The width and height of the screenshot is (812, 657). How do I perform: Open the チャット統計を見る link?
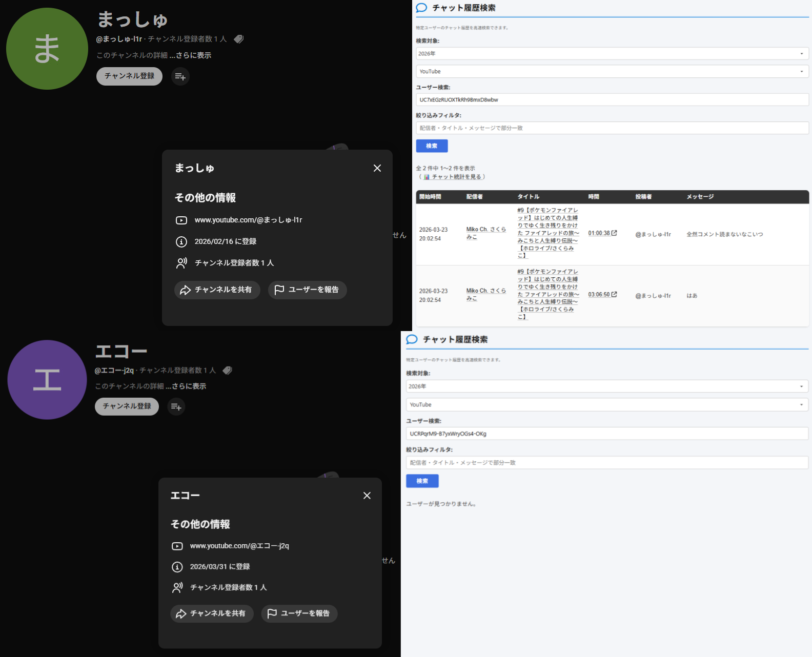tap(456, 177)
